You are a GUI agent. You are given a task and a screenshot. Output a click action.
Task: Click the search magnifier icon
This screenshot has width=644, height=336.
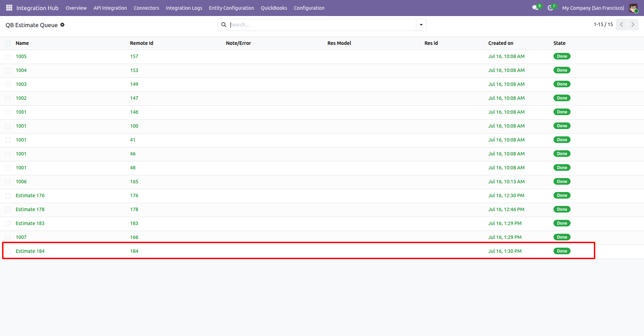click(224, 25)
